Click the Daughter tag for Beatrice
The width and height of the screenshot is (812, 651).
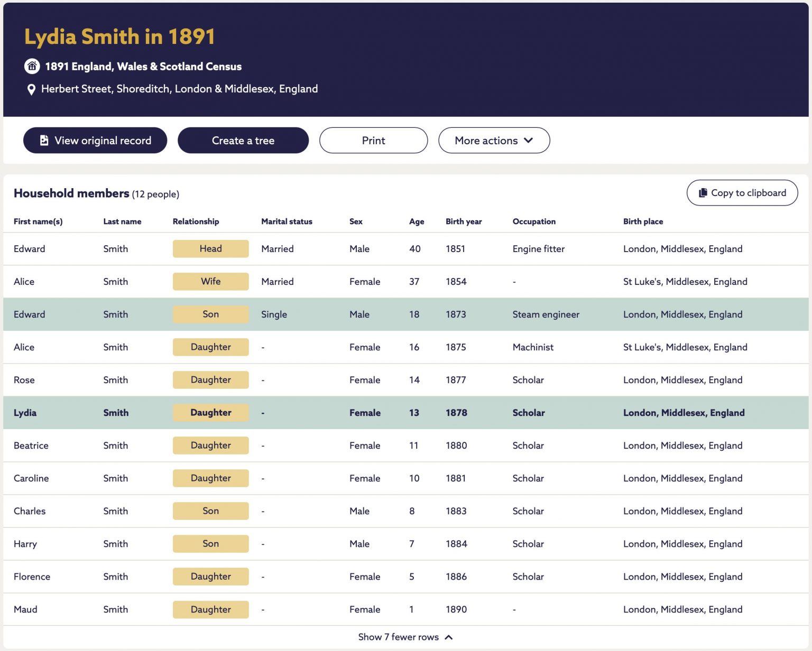210,445
